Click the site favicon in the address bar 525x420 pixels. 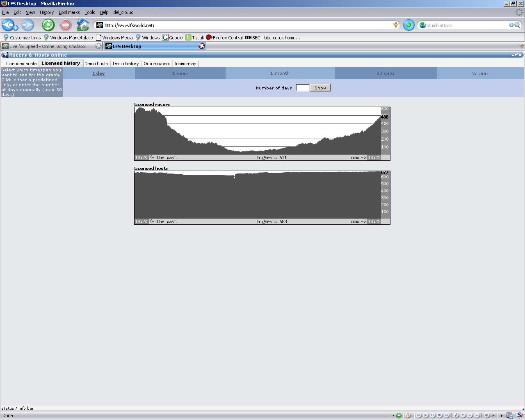point(100,25)
